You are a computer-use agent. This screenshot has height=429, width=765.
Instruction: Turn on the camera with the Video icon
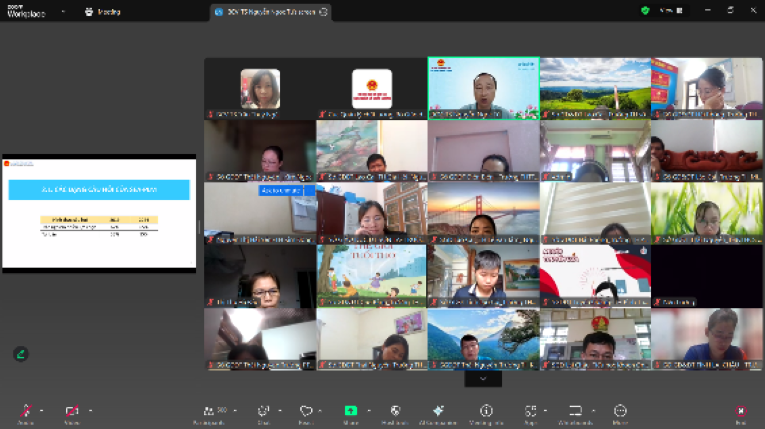tap(72, 411)
